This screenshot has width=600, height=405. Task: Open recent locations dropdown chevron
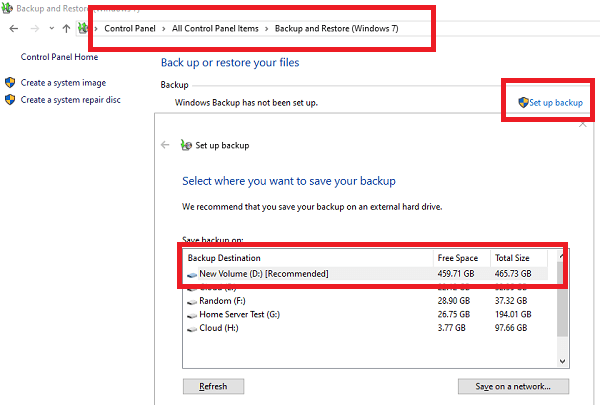(x=52, y=28)
